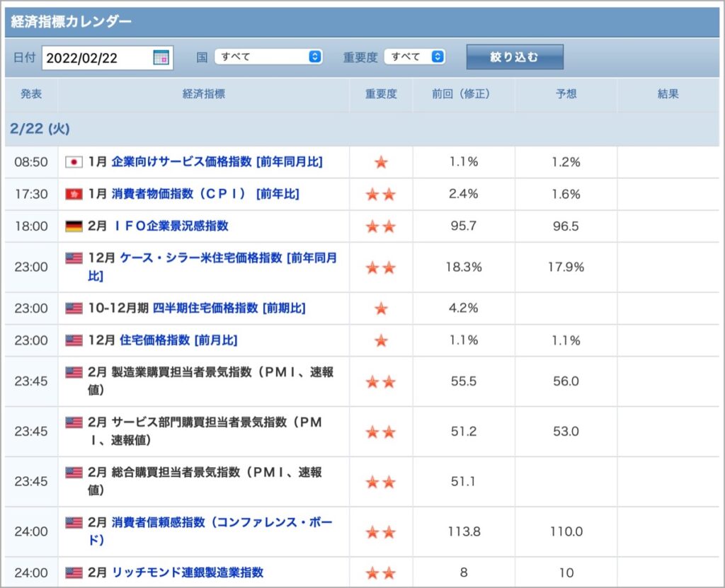This screenshot has height=588, width=725.
Task: Click the 18:00 time cell
Action: point(31,226)
